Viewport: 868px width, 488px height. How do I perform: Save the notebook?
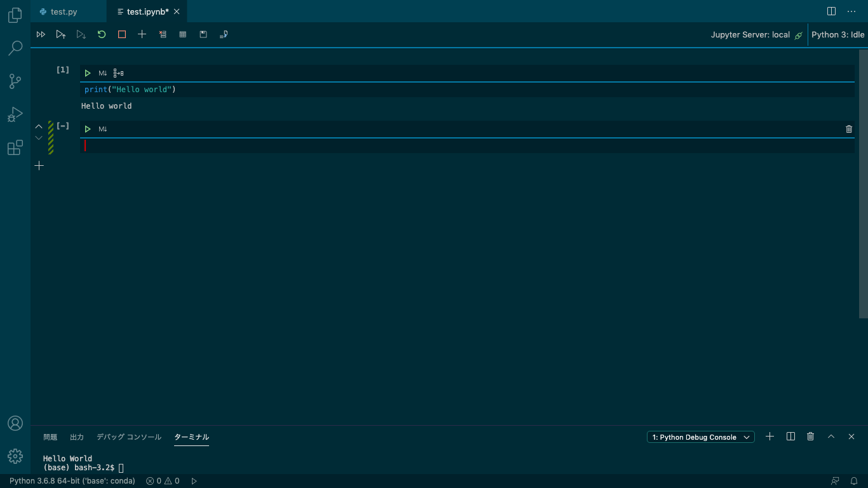(x=203, y=34)
